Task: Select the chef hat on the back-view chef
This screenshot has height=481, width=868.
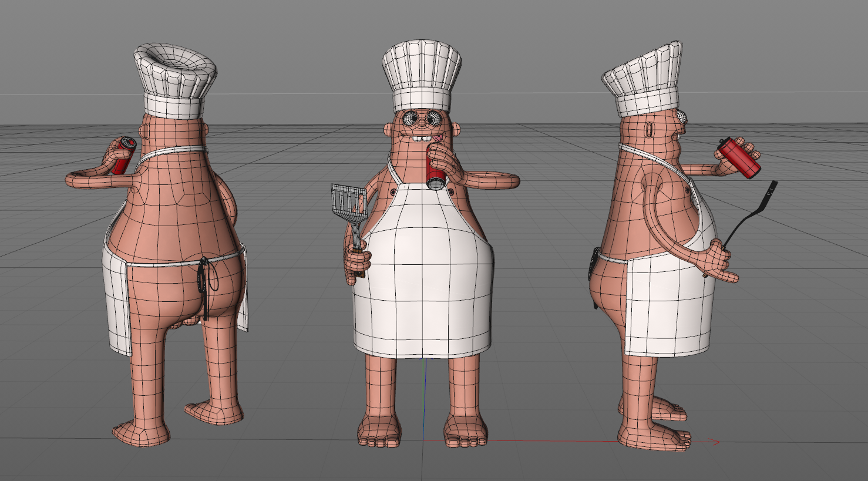Action: point(175,81)
